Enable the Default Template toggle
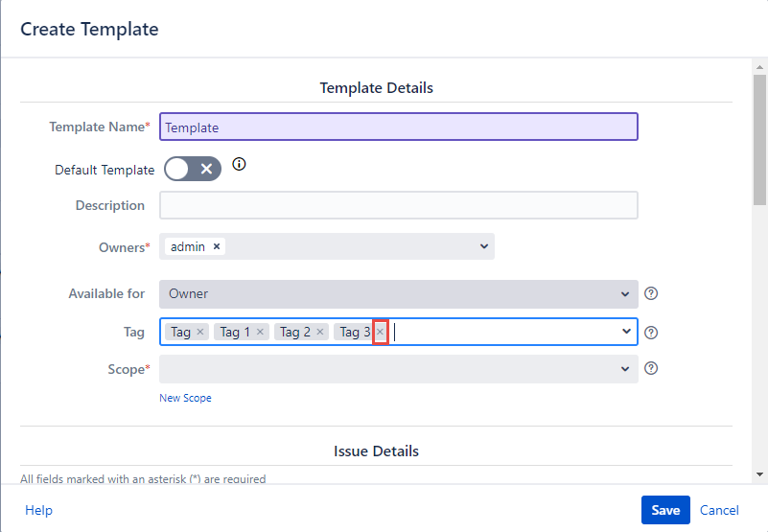Viewport: 768px width, 532px height. coord(193,169)
